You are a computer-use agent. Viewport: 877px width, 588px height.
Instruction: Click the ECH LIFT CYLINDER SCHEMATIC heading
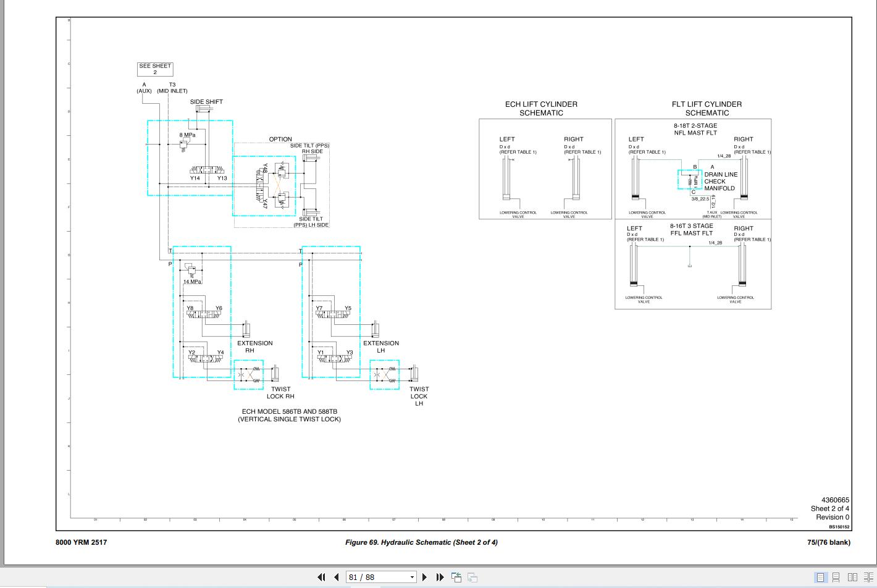541,109
